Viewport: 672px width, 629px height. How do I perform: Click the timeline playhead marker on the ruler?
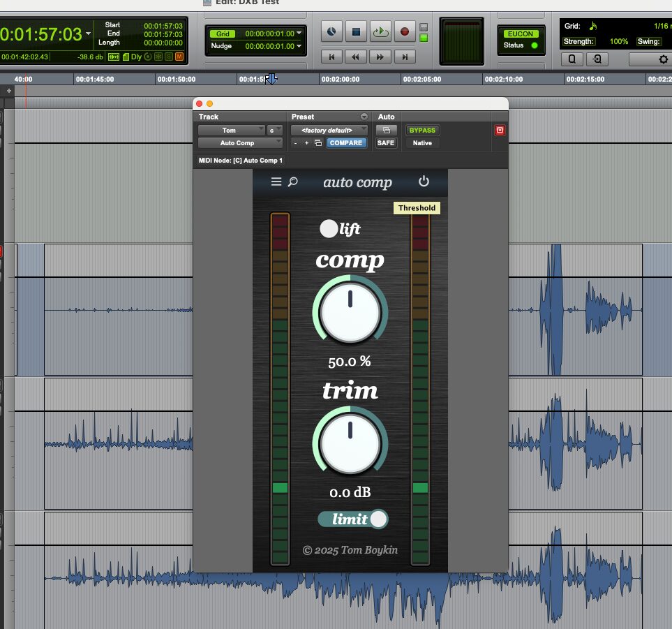click(x=271, y=79)
